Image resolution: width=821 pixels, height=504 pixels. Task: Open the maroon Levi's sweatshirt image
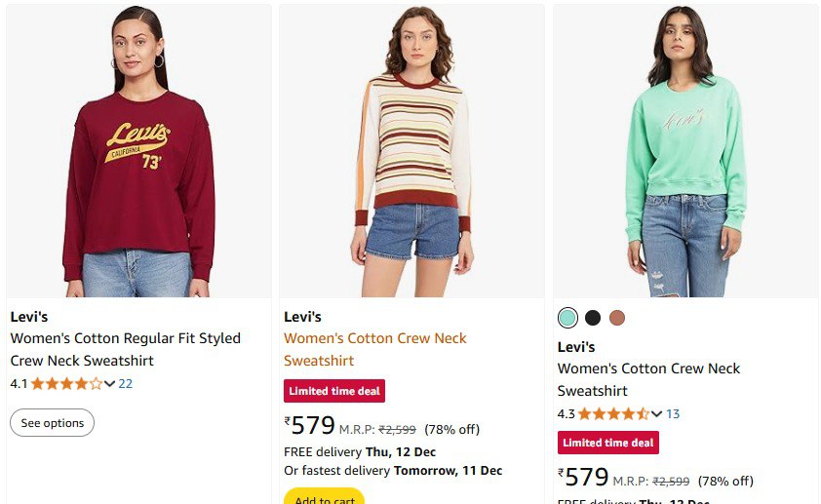138,151
